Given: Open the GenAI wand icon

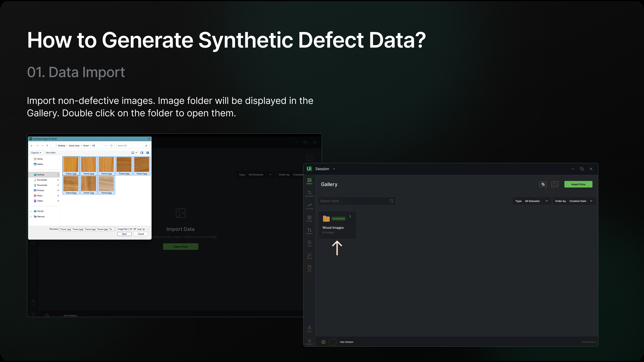Looking at the screenshot, I should [x=309, y=256].
